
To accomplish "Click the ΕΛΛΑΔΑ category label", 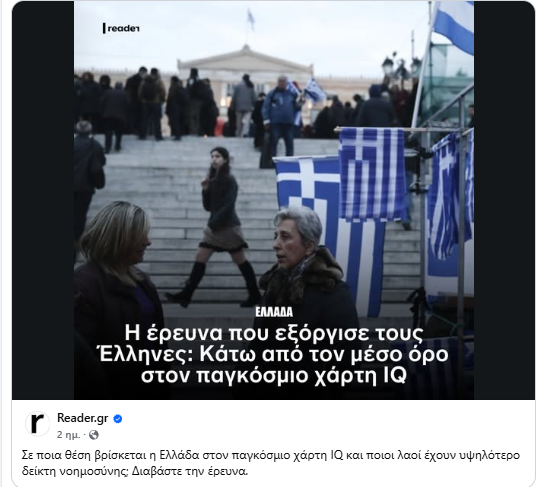I will pyautogui.click(x=274, y=312).
